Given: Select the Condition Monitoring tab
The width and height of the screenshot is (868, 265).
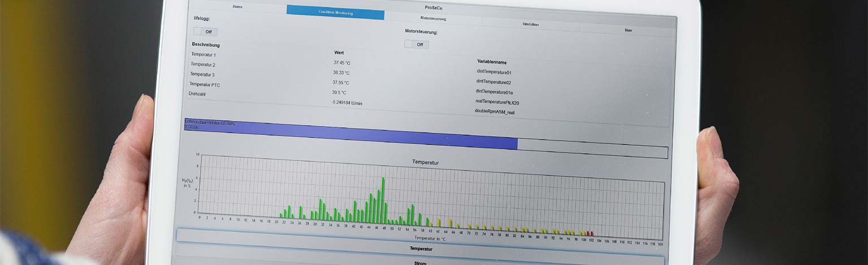Looking at the screenshot, I should click(336, 12).
